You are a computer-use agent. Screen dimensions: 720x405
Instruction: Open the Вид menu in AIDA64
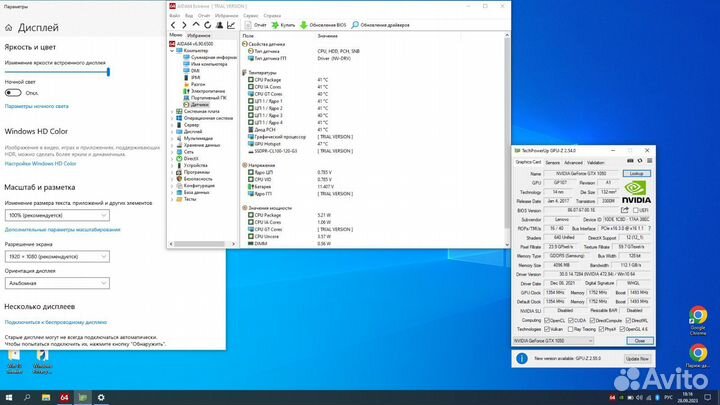[189, 16]
